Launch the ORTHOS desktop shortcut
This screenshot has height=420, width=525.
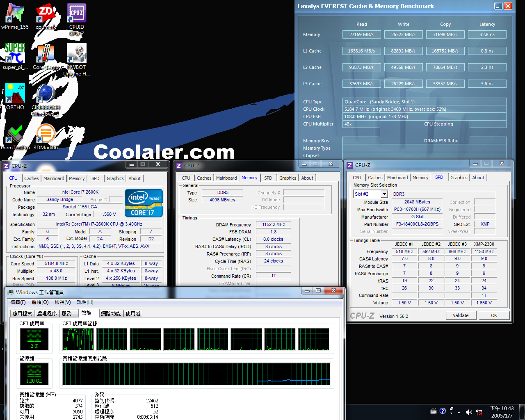click(15, 97)
